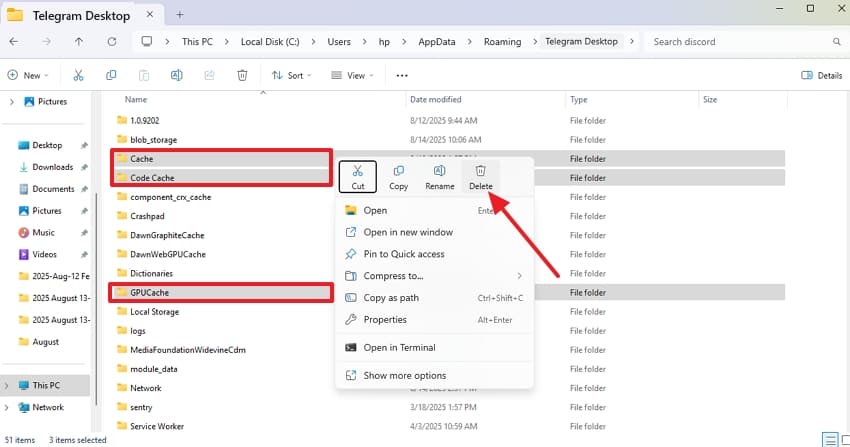The height and width of the screenshot is (447, 850).
Task: Select the component_crx_cache folder
Action: tap(170, 197)
